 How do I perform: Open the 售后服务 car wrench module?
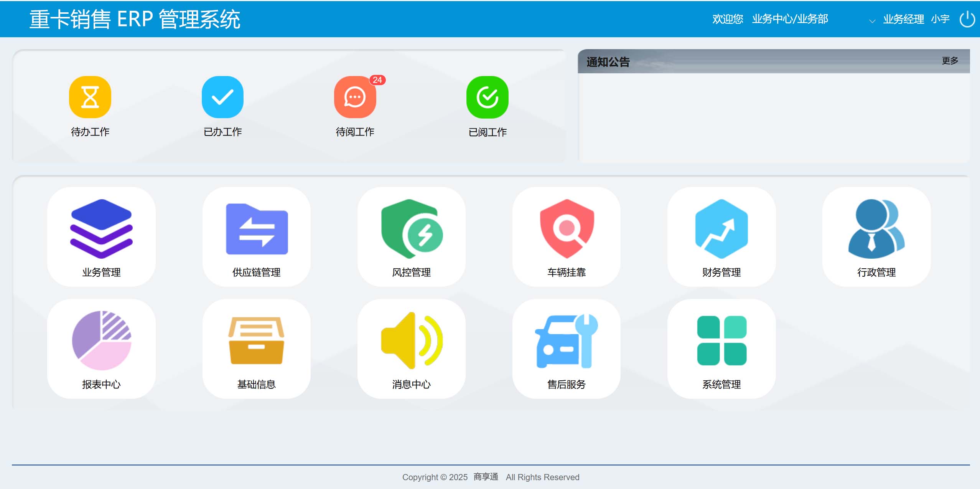[x=567, y=341]
